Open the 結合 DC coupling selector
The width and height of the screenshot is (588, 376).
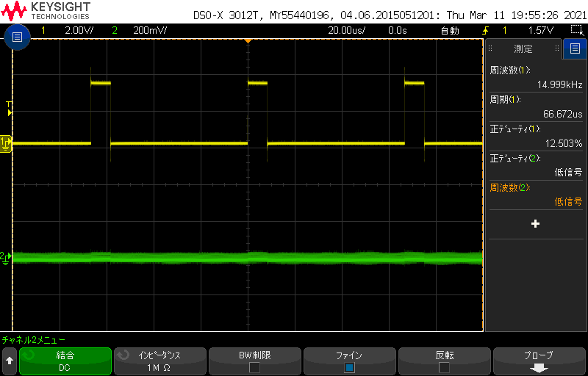(65, 361)
